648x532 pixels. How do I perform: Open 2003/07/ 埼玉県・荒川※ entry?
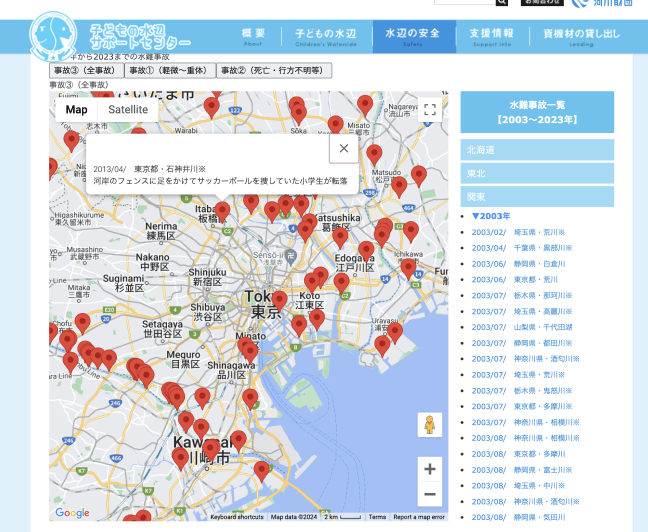(518, 375)
